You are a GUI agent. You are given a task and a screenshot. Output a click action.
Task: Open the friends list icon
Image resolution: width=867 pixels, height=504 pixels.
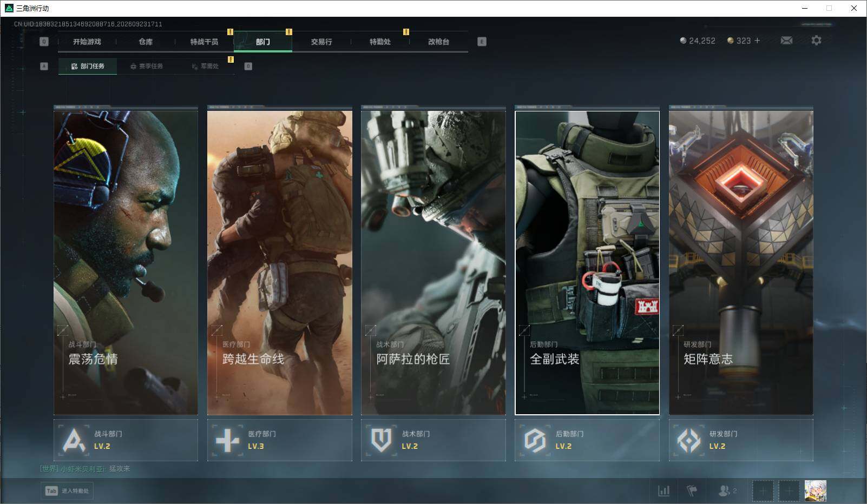pyautogui.click(x=724, y=490)
